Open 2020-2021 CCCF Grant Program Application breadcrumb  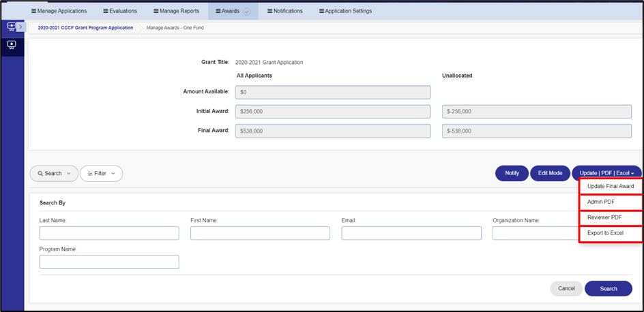[85, 28]
